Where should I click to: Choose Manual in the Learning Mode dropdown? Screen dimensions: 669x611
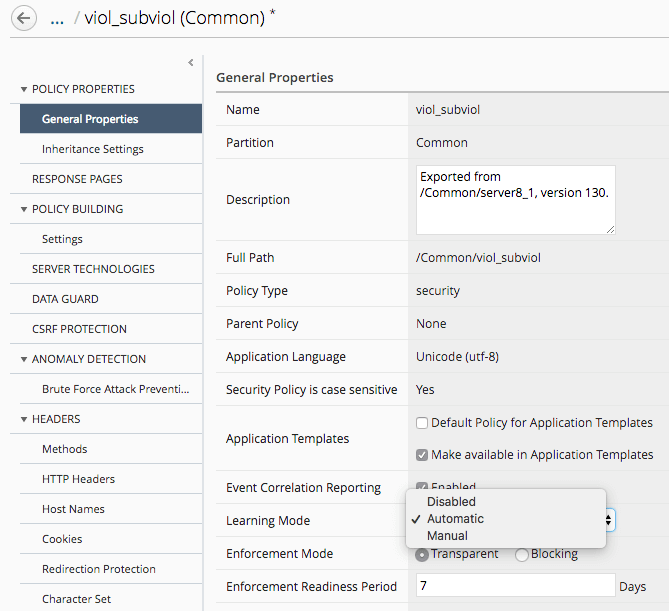447,536
